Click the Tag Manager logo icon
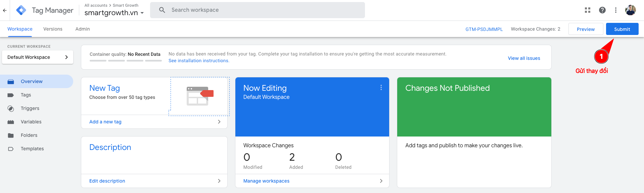The height and width of the screenshot is (193, 644). (x=21, y=10)
